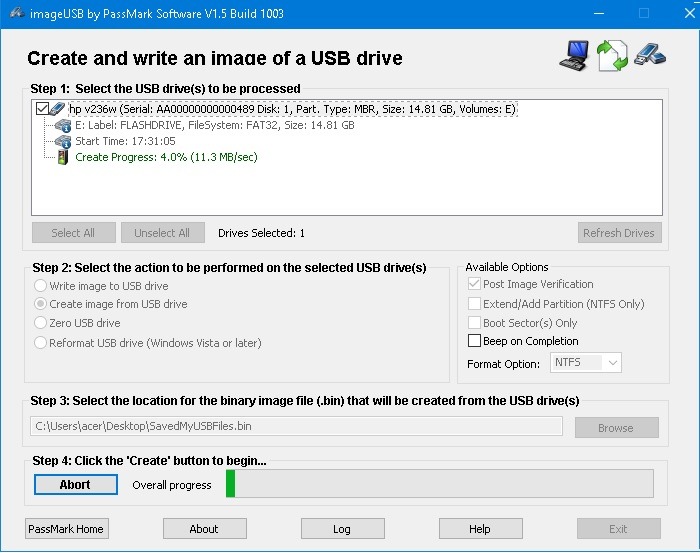Click the USB drive icon beside hp v236w
Viewport: 700px width, 553px height.
point(58,108)
